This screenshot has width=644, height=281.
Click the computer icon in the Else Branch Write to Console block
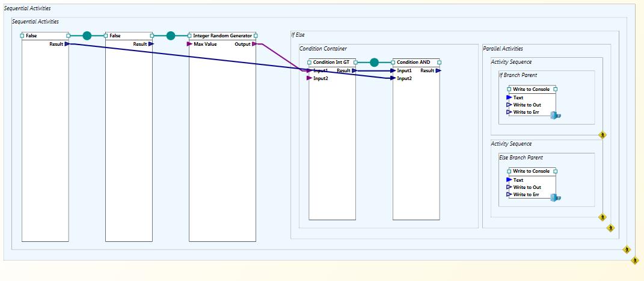[555, 197]
